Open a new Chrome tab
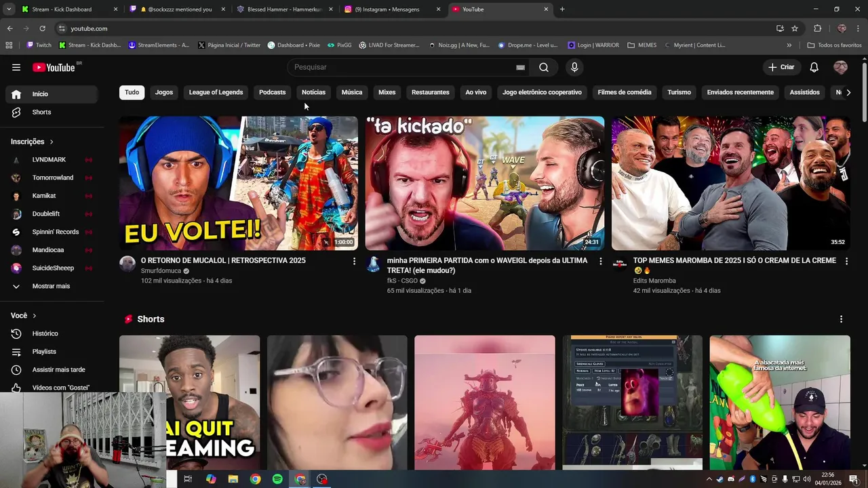Screen dimensions: 868x488 562,9
